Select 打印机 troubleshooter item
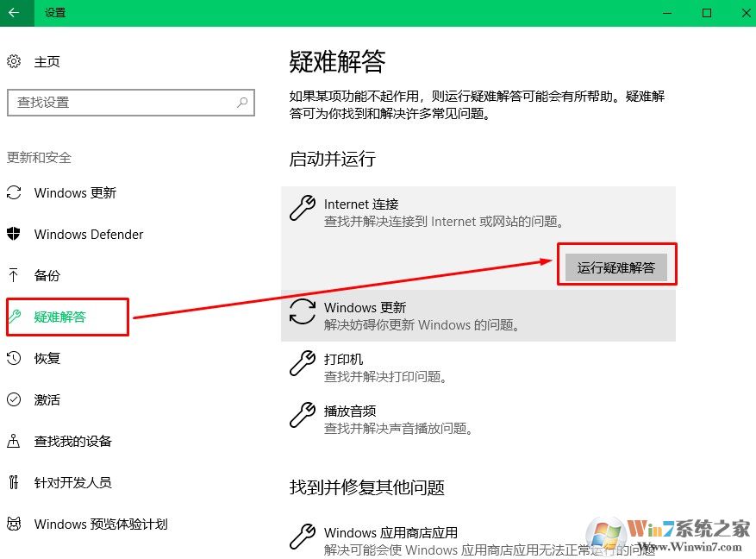756x559 pixels. [x=478, y=367]
